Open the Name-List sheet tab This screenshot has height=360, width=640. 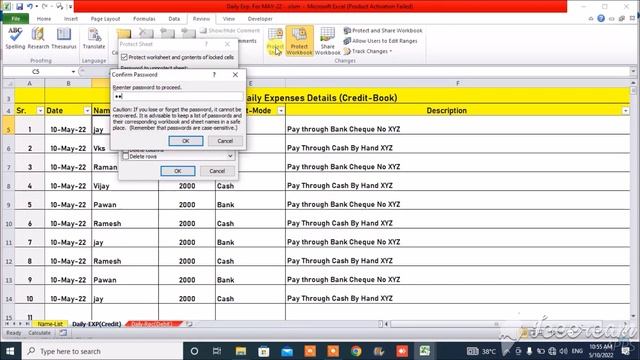pyautogui.click(x=50, y=324)
